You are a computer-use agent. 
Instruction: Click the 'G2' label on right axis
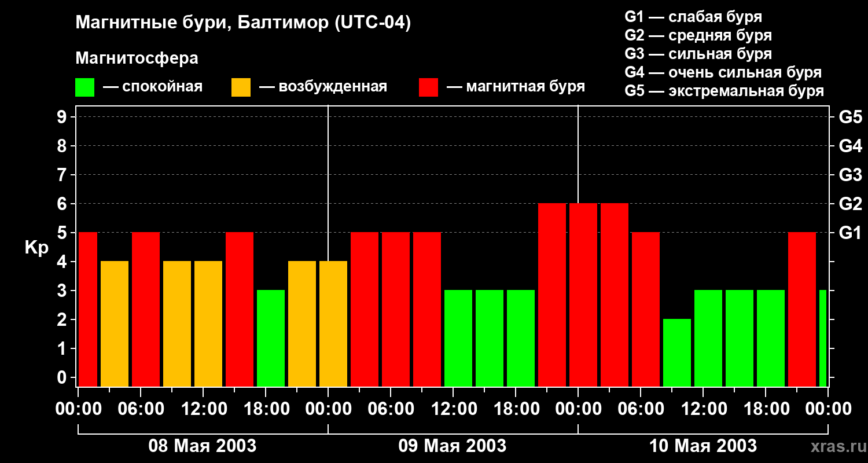pyautogui.click(x=851, y=204)
